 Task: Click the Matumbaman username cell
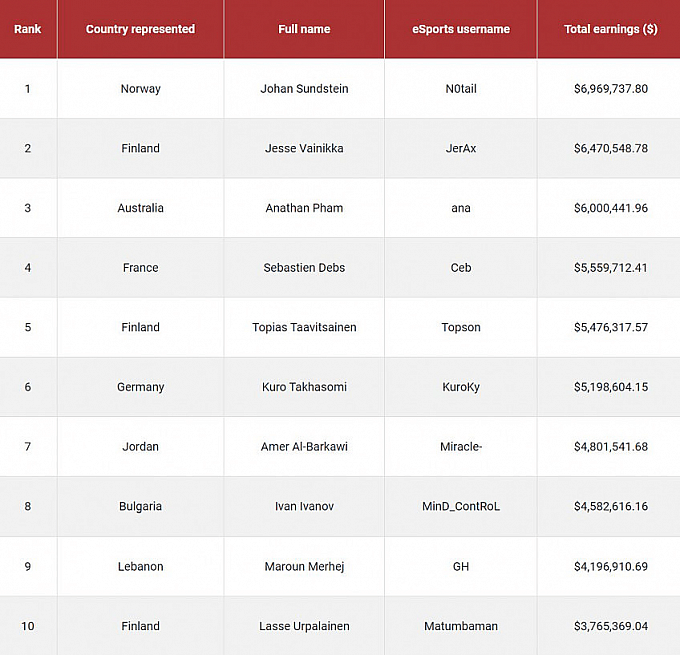pyautogui.click(x=461, y=626)
